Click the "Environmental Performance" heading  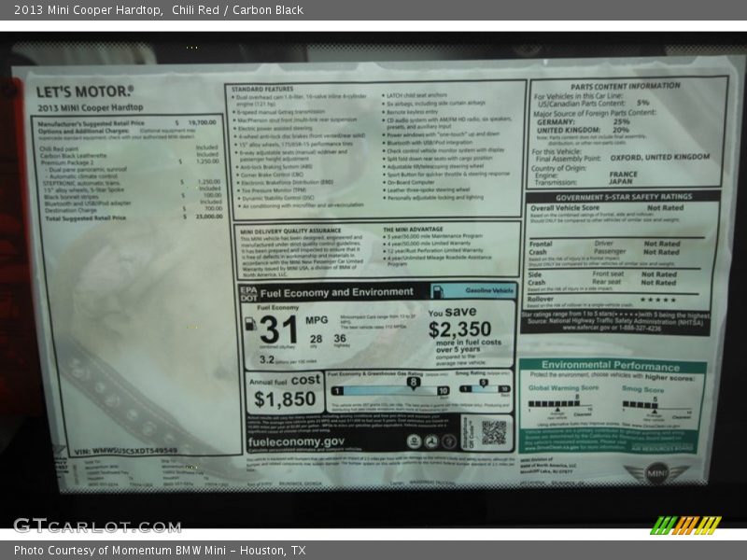611,366
